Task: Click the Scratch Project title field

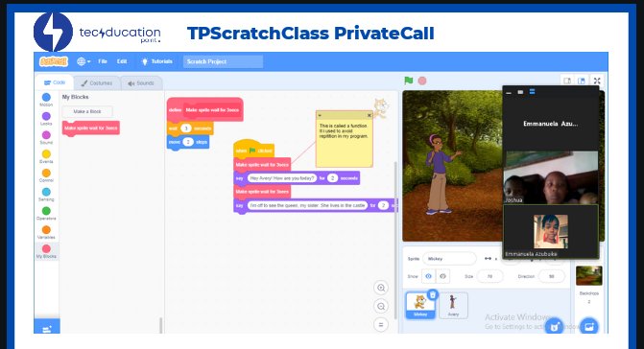Action: (x=223, y=61)
